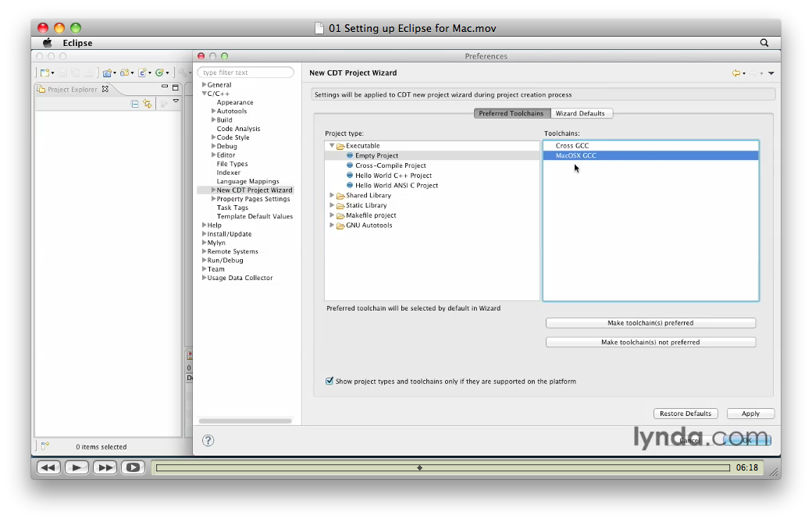Click the Shared Library folder icon
This screenshot has width=812, height=522.
click(x=340, y=196)
